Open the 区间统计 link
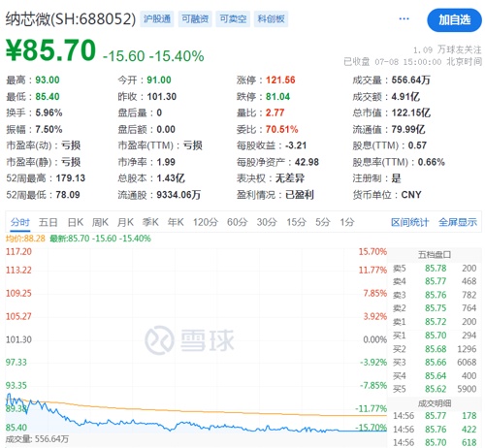 point(409,222)
